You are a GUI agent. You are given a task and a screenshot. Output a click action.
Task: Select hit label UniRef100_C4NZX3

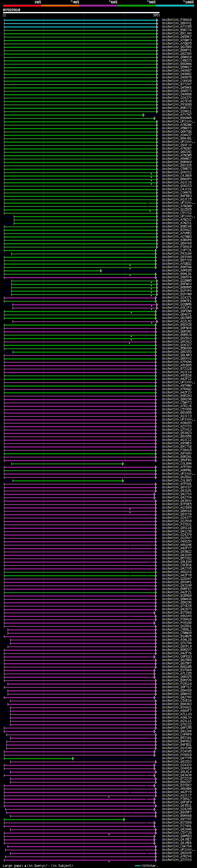click(177, 61)
